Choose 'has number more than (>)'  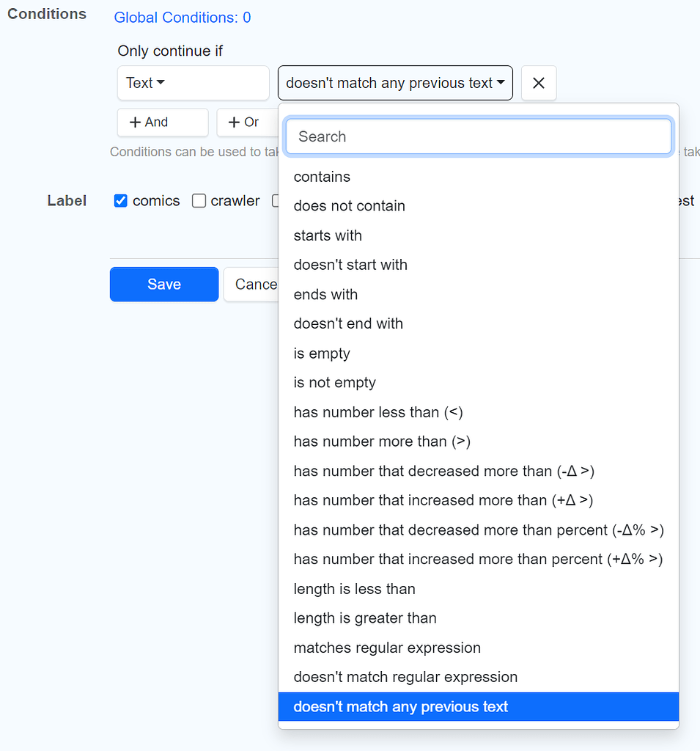[x=479, y=442]
